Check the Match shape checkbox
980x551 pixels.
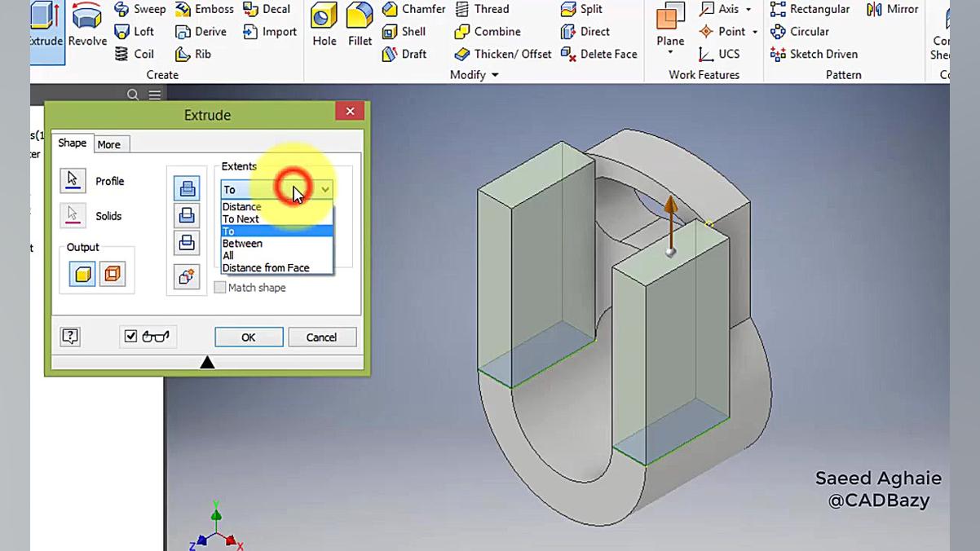pos(220,288)
